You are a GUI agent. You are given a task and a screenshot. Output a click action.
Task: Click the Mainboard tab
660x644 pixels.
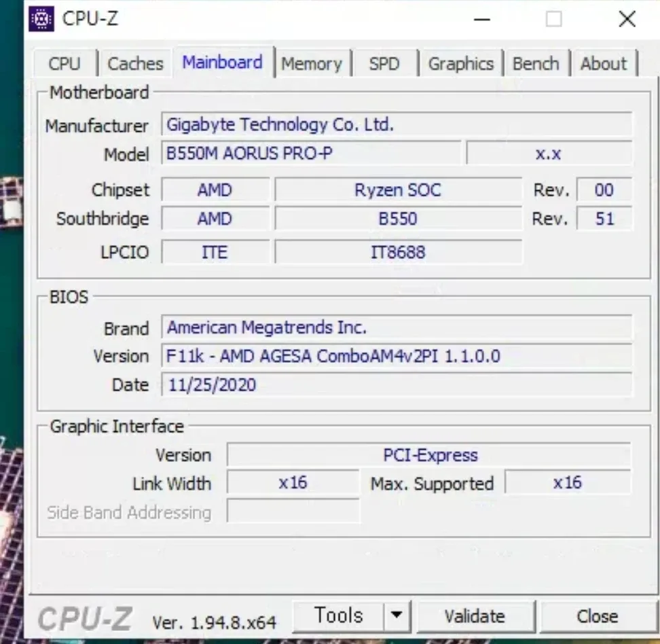coord(222,62)
